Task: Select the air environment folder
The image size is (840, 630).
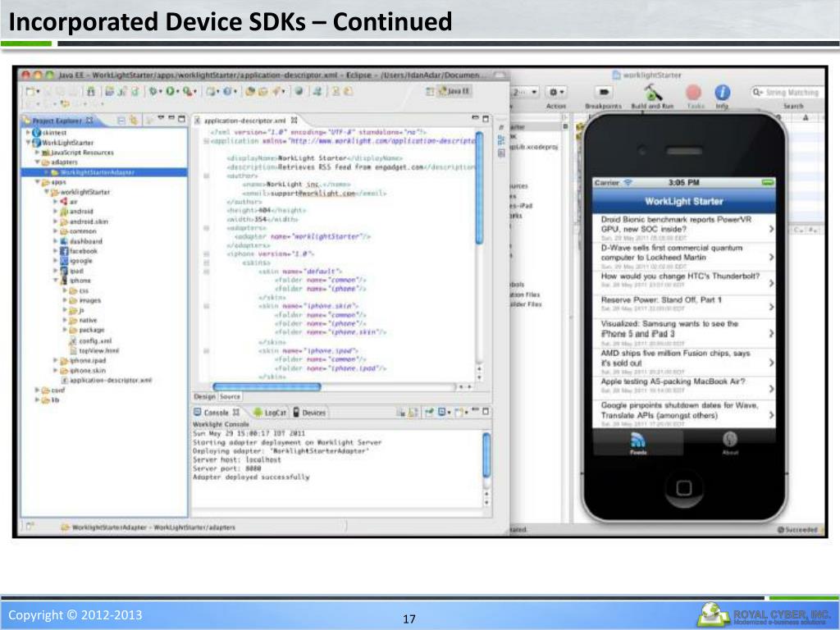Action: point(69,202)
